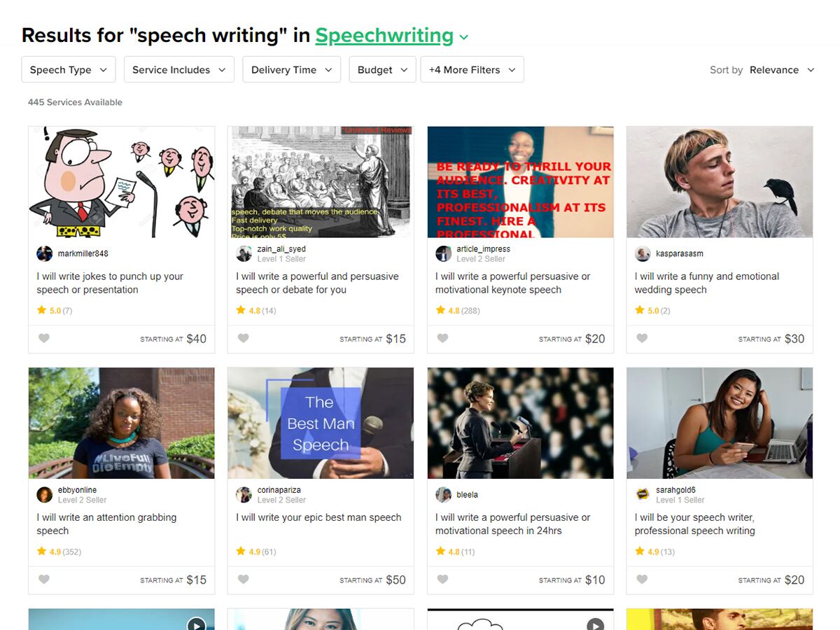This screenshot has height=630, width=840.
Task: Open Service Includes filter menu
Action: 178,70
